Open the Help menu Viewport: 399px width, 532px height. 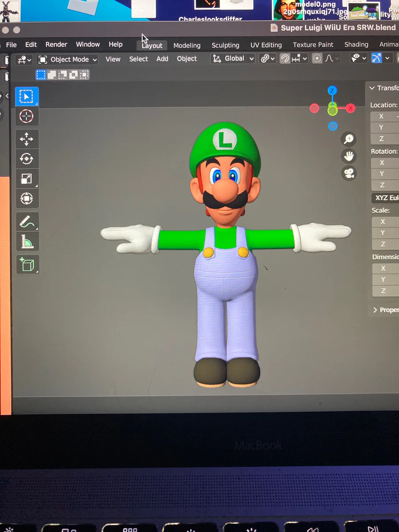[x=116, y=44]
